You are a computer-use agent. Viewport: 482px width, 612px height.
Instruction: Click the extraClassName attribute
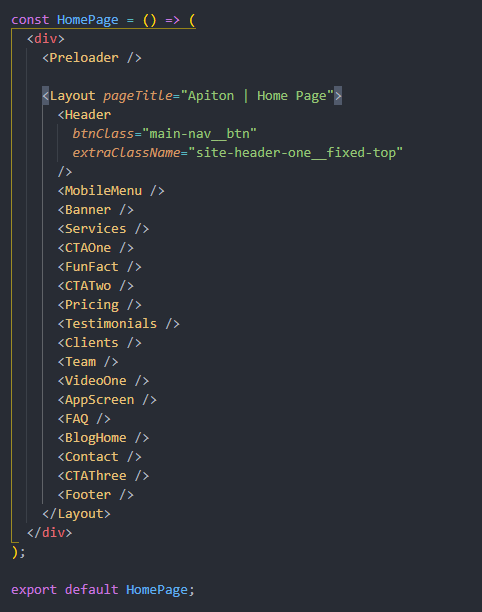pos(126,153)
